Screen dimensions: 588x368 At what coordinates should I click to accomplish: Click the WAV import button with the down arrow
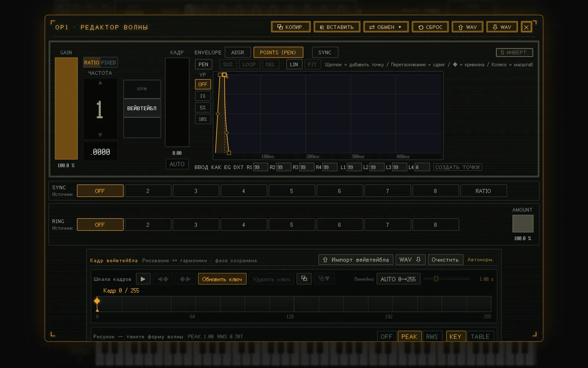point(502,27)
